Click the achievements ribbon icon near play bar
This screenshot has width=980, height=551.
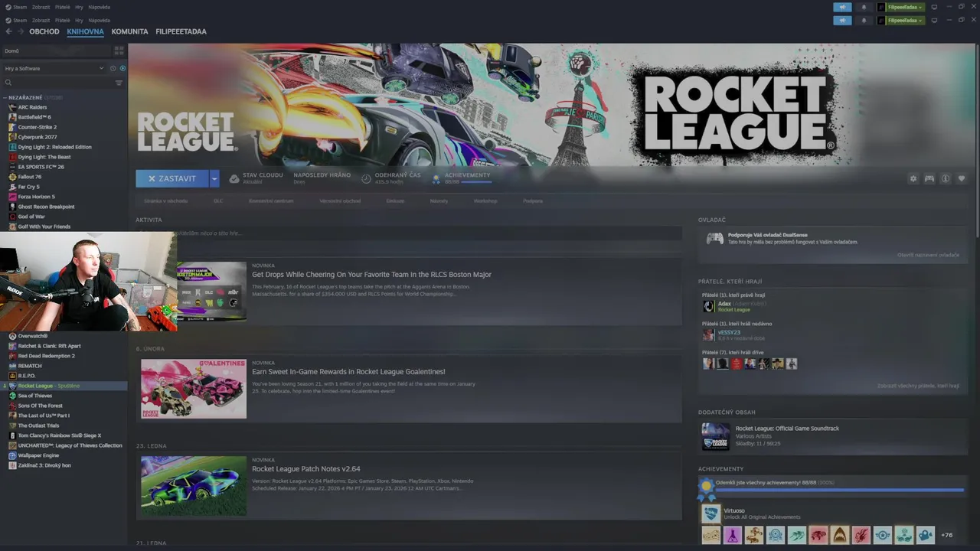click(x=436, y=178)
